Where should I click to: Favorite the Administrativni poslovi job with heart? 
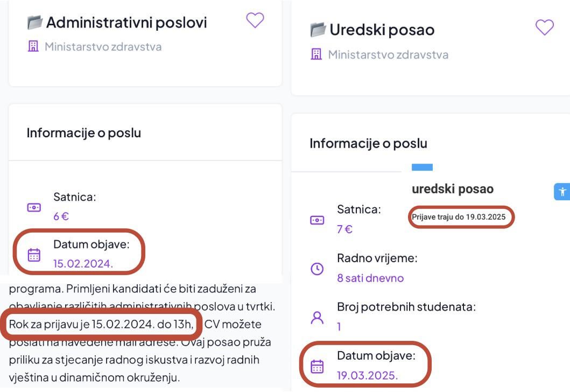[255, 20]
